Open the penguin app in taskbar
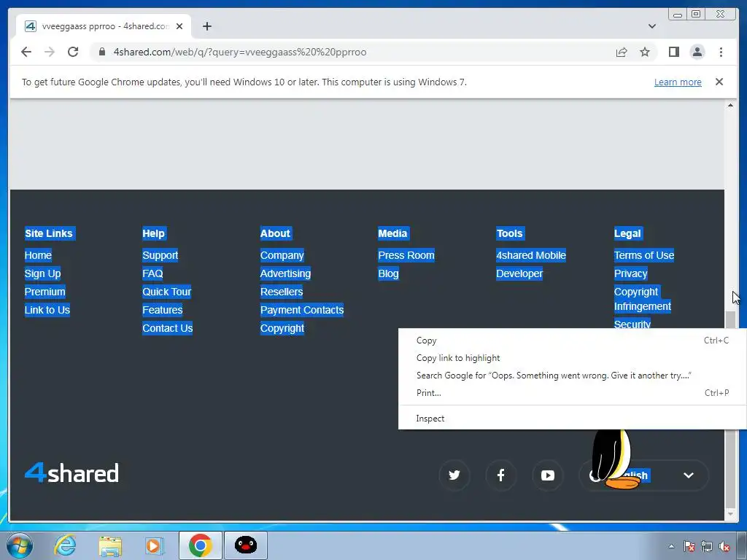 246,545
